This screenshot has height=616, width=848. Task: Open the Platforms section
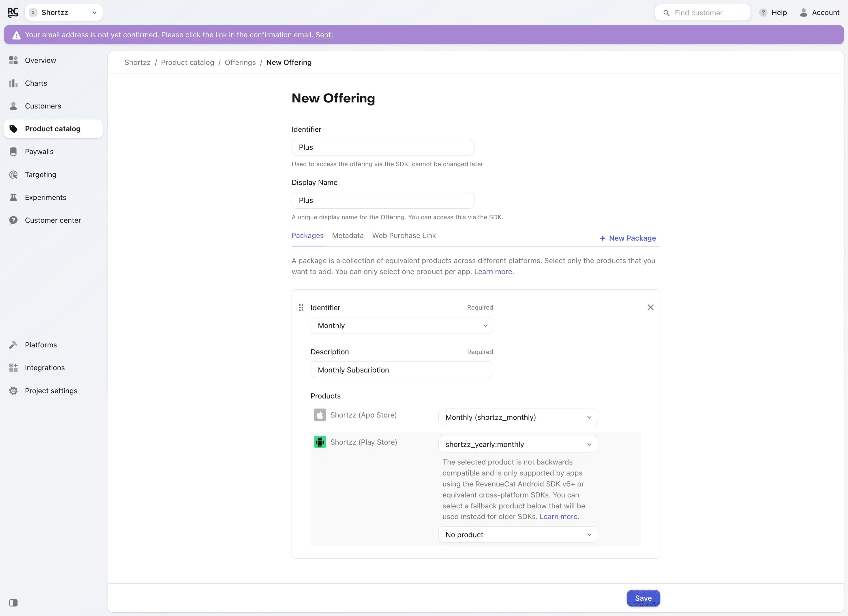[41, 344]
